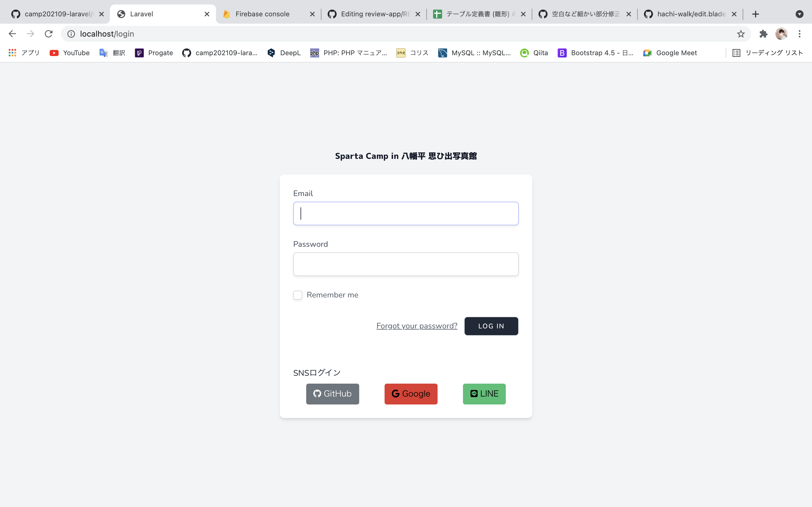Switch to the Firebase console tab
This screenshot has width=812, height=507.
click(262, 14)
